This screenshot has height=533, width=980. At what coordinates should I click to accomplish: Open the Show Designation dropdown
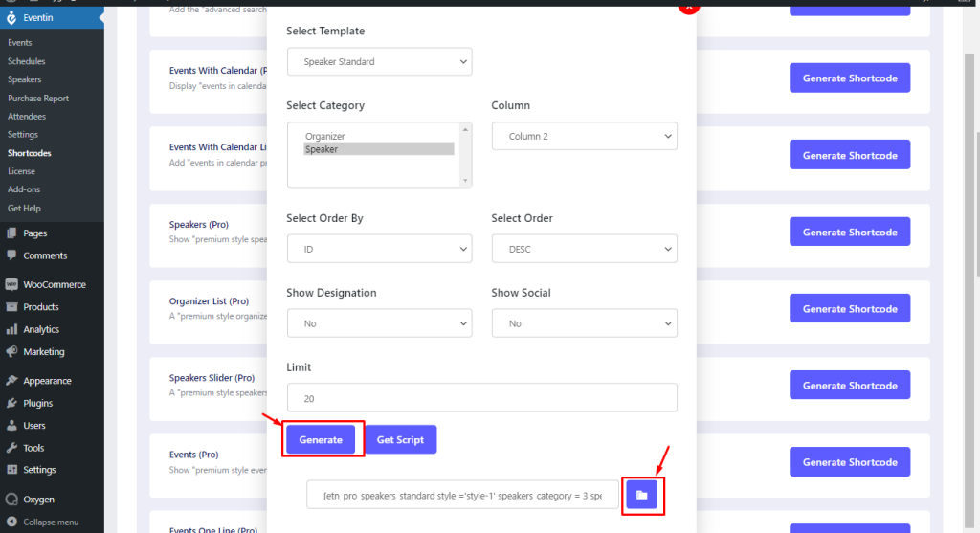pos(379,323)
